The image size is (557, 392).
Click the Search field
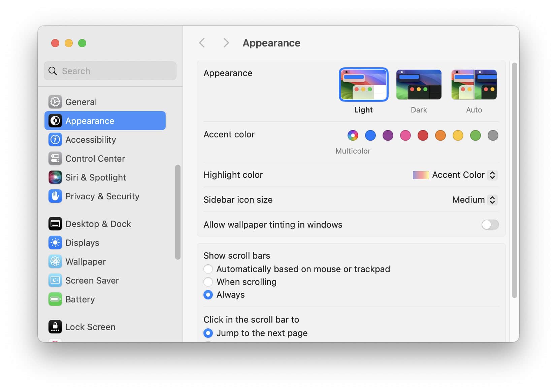pyautogui.click(x=110, y=71)
